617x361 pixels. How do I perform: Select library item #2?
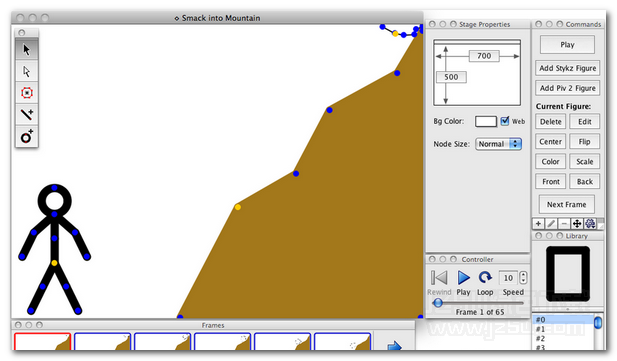click(x=563, y=339)
